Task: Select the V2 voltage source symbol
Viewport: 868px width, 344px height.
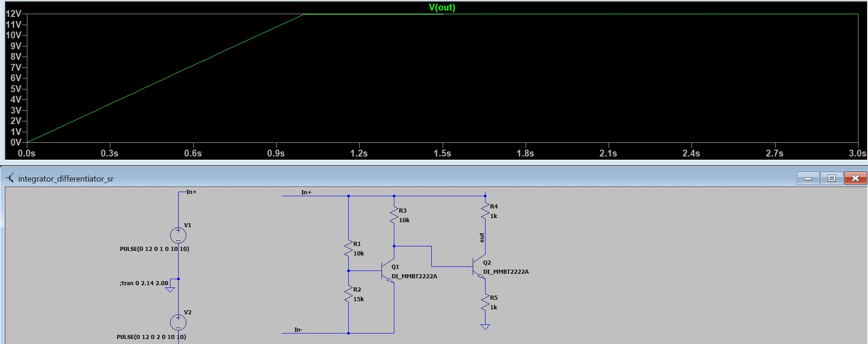Action: 178,323
